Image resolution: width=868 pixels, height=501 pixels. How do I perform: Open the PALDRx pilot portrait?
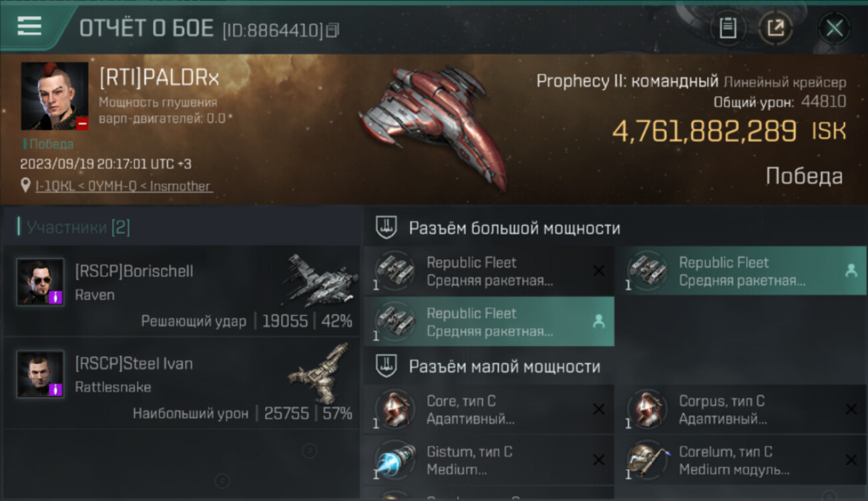[55, 96]
